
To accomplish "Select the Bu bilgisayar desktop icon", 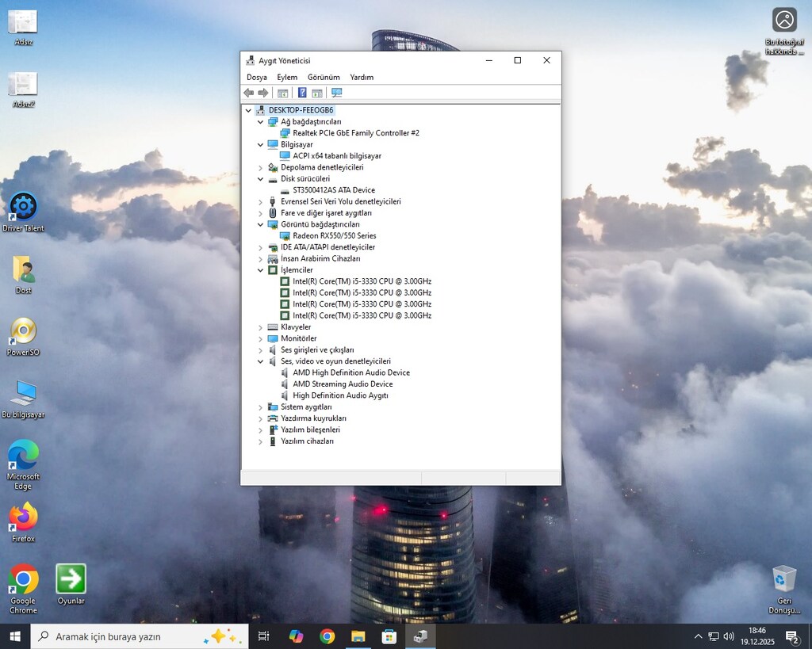I will [x=23, y=399].
